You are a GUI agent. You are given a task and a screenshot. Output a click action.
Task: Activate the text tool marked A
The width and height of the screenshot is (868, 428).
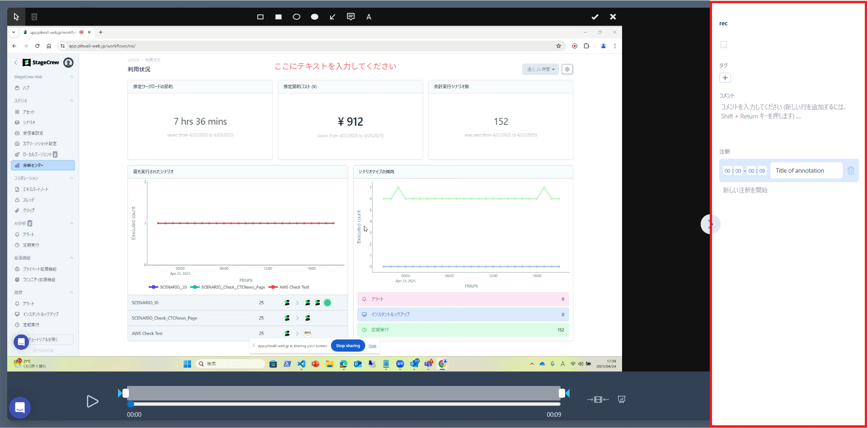tap(369, 17)
